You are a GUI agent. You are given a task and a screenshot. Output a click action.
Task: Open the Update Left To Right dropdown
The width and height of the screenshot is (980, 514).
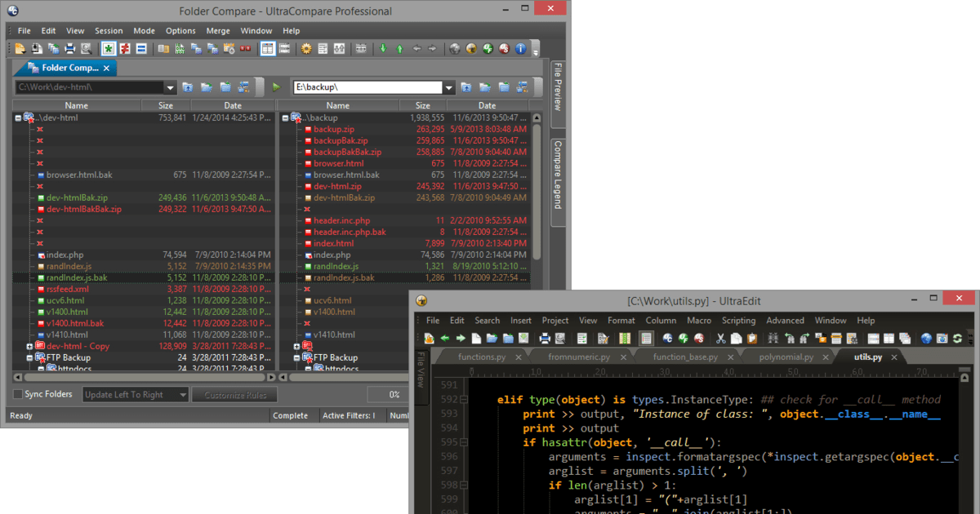(181, 394)
